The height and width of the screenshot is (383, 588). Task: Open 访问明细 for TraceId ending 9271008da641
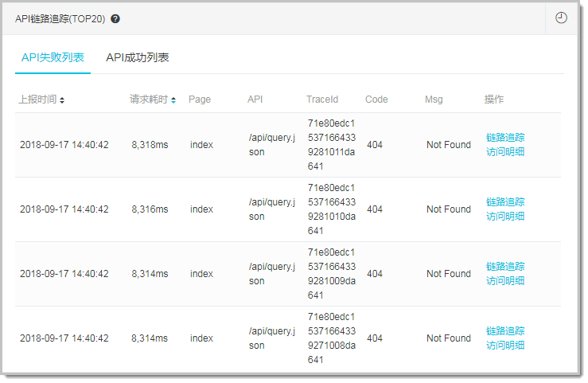point(505,345)
